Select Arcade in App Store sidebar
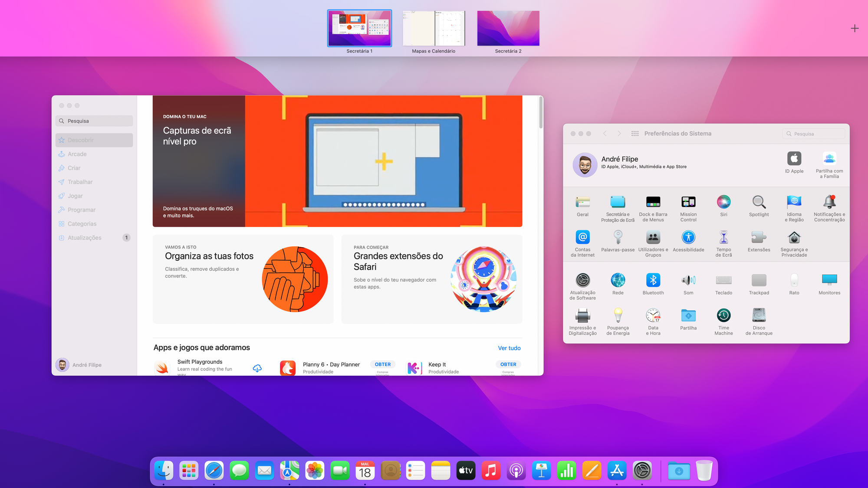 [94, 154]
